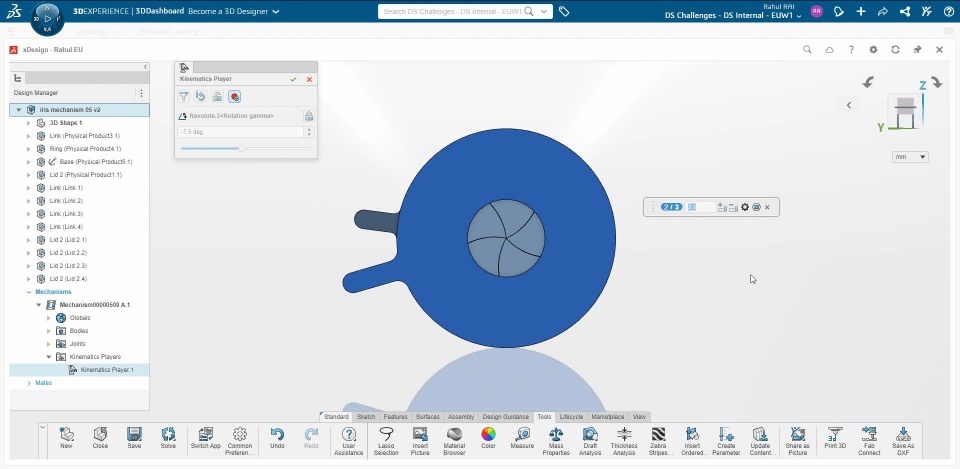Switch to the Lifecycle tab
The width and height of the screenshot is (960, 469).
[x=571, y=416]
